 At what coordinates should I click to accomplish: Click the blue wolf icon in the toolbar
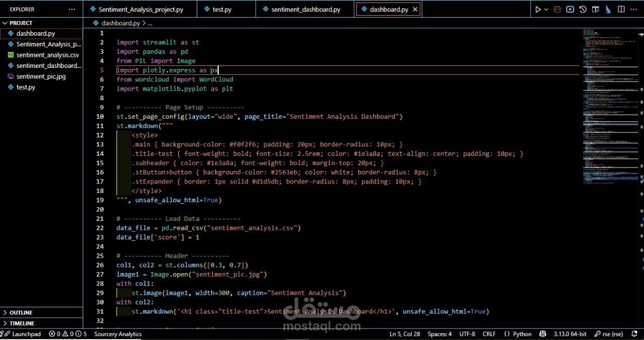pyautogui.click(x=608, y=10)
